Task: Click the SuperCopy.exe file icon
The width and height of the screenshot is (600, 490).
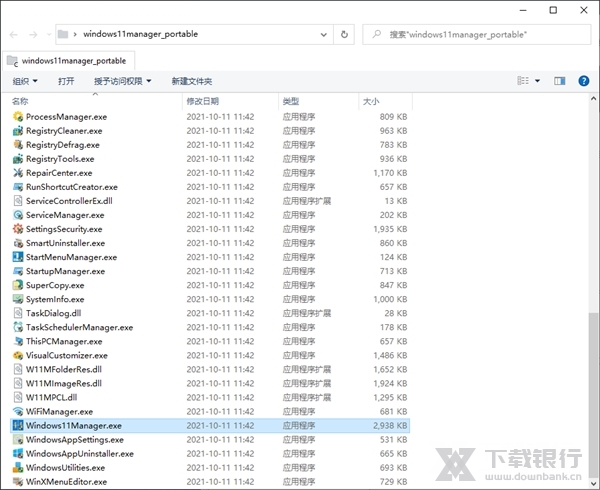Action: 18,285
